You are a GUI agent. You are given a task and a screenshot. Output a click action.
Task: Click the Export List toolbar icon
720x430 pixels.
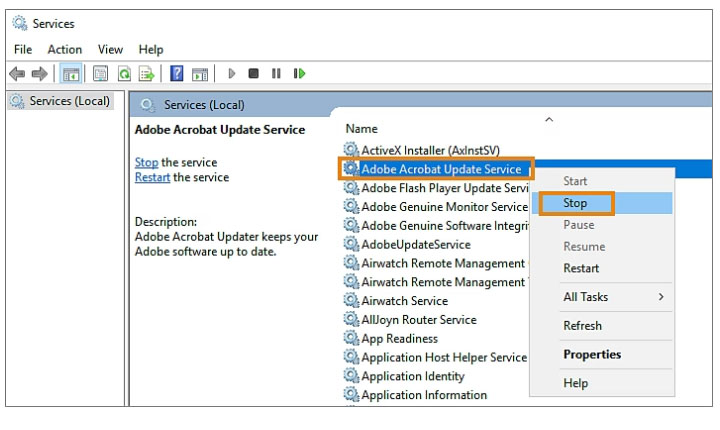(146, 74)
